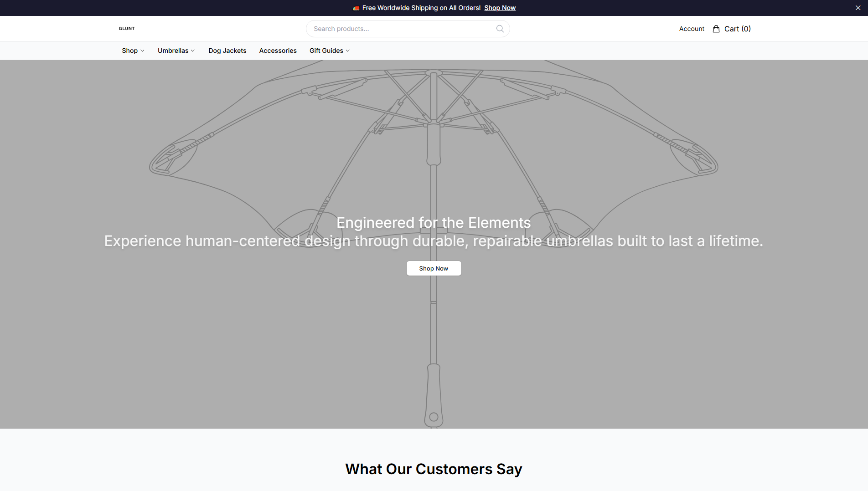Expand the Gift Guides dropdown

pyautogui.click(x=330, y=51)
